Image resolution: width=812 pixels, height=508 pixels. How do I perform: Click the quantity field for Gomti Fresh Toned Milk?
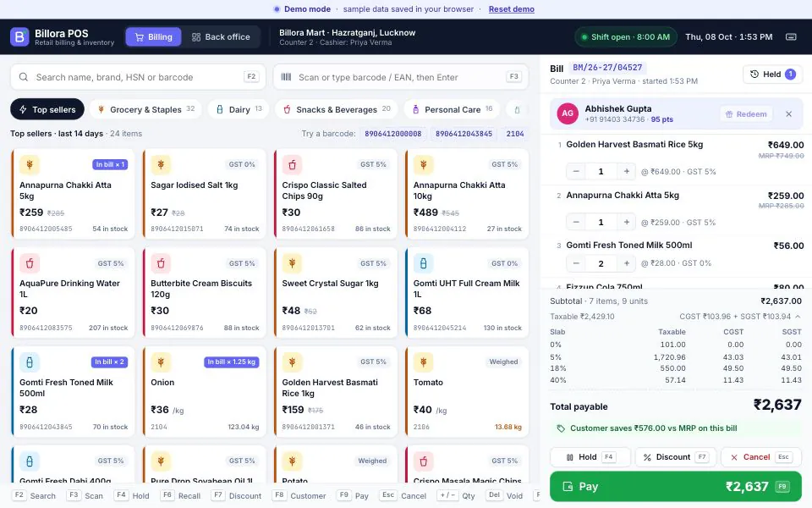[x=601, y=263]
